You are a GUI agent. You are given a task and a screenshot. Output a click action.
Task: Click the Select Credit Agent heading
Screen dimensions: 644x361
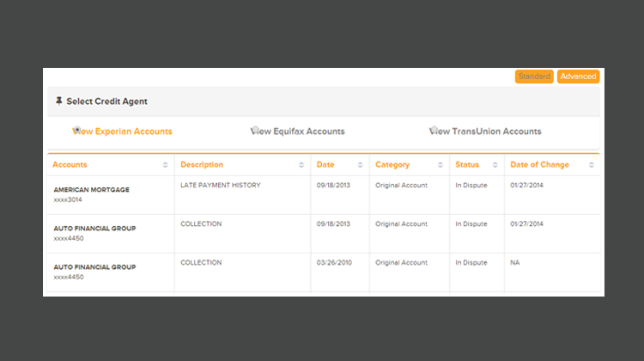coord(106,101)
